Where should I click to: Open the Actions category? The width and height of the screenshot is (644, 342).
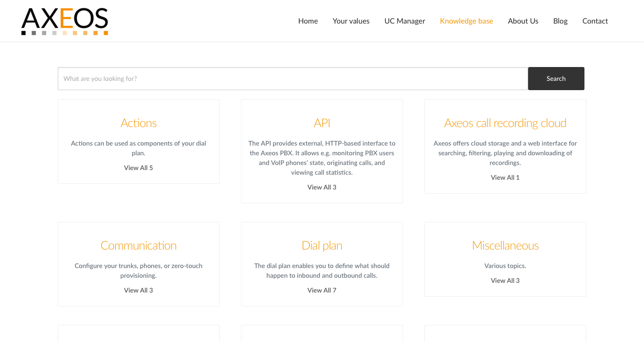pos(138,123)
